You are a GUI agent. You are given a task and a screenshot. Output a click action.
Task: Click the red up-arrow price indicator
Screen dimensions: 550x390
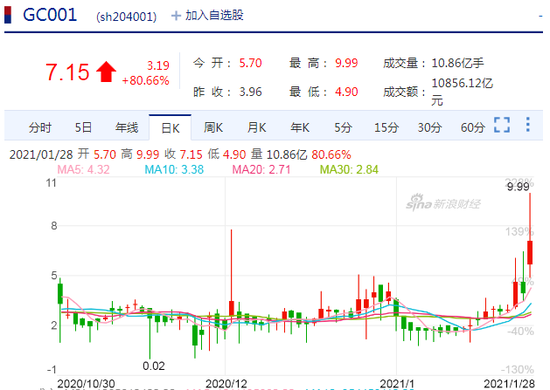(x=106, y=72)
